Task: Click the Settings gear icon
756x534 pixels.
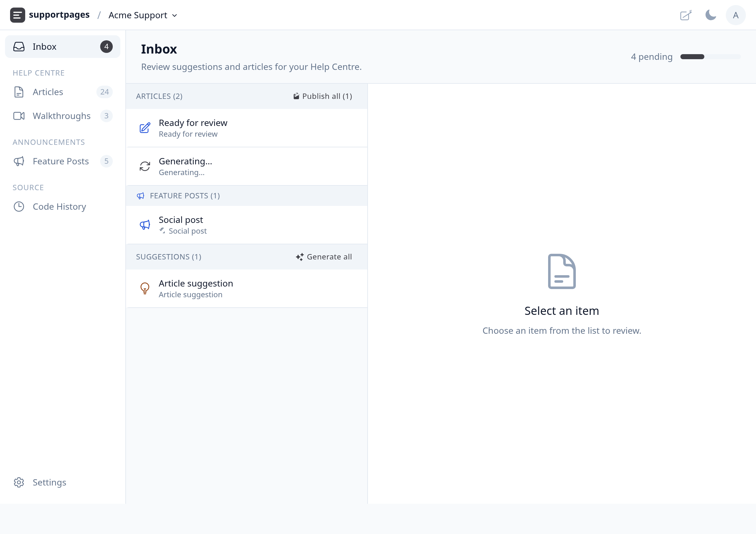Action: 19,482
